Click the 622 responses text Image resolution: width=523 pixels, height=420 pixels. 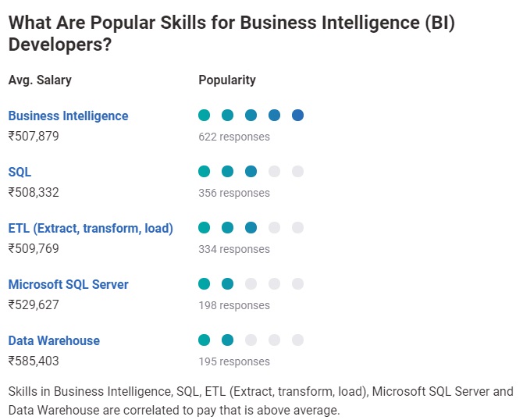coord(234,137)
